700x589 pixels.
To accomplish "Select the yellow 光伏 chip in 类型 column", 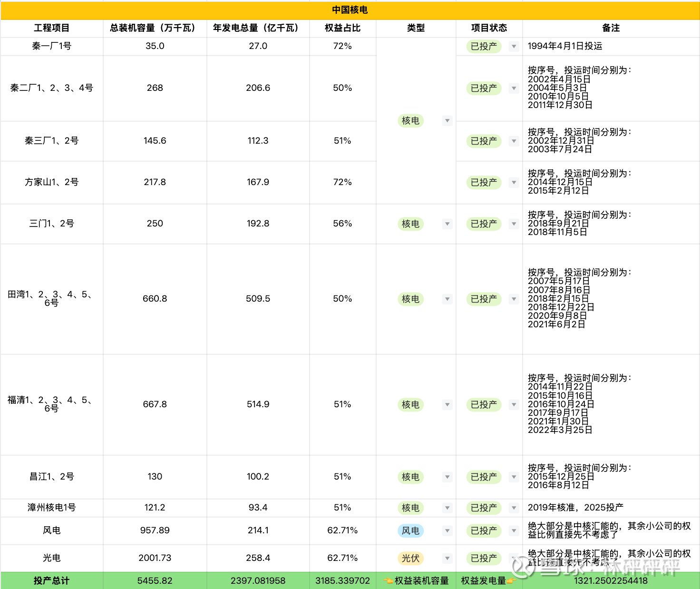I will pos(410,558).
